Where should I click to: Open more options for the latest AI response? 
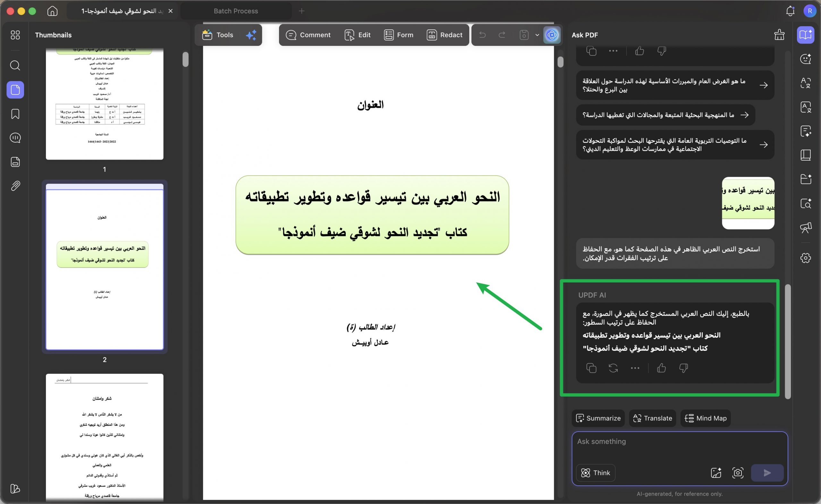coord(635,368)
